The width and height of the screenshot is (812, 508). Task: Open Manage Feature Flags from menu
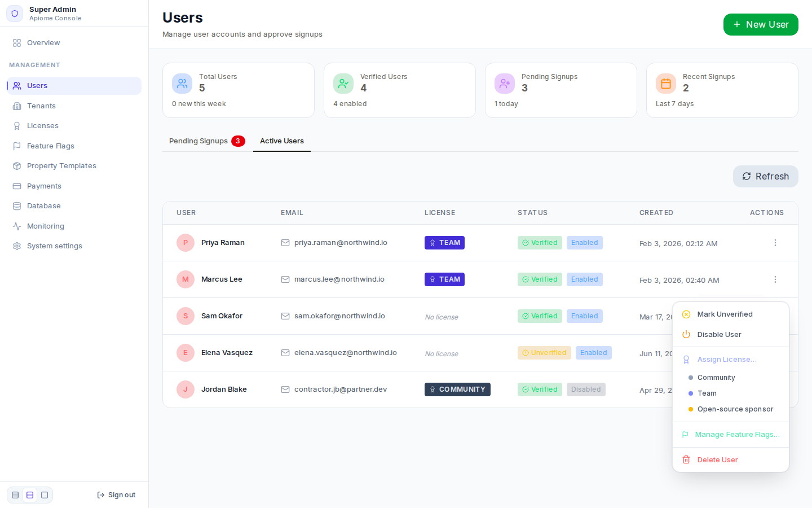(x=731, y=435)
